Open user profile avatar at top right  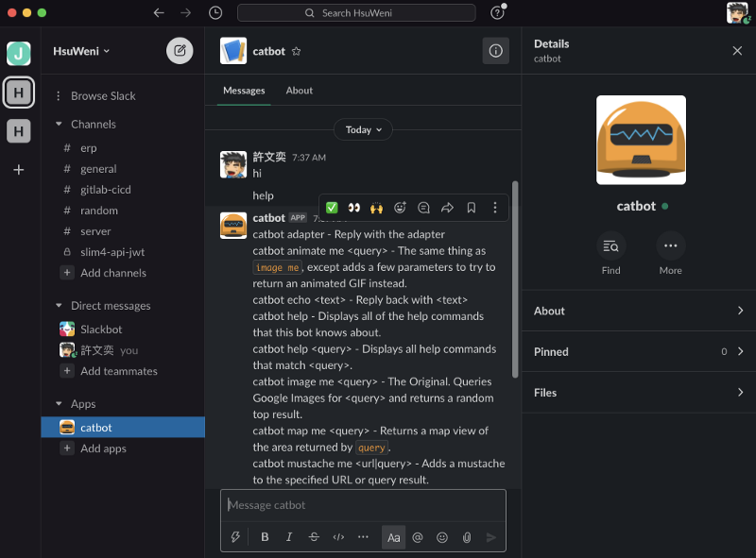pyautogui.click(x=737, y=13)
